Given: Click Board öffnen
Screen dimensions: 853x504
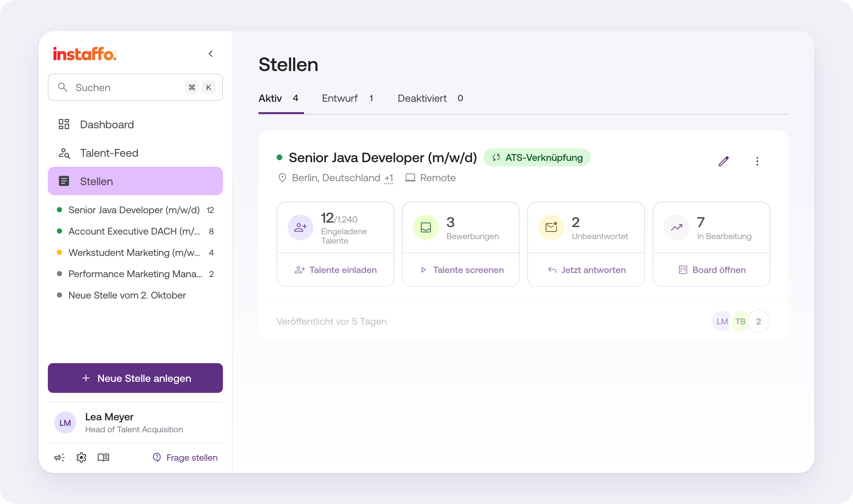Looking at the screenshot, I should point(711,270).
